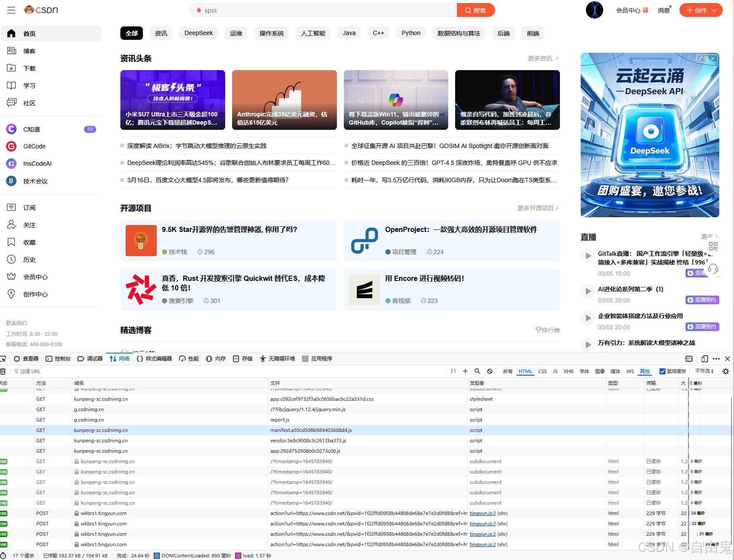Open 排行榜 link
Screen dimensions: 734x560
tap(547, 330)
